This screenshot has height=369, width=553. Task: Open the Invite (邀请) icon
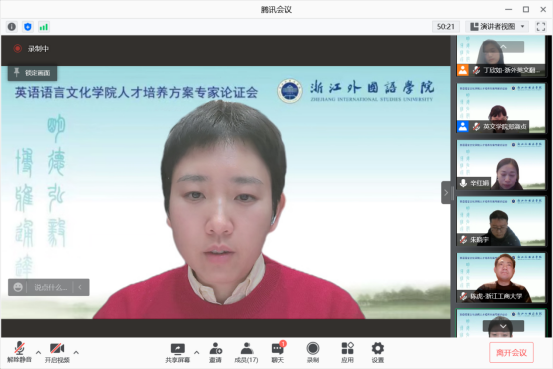(215, 353)
